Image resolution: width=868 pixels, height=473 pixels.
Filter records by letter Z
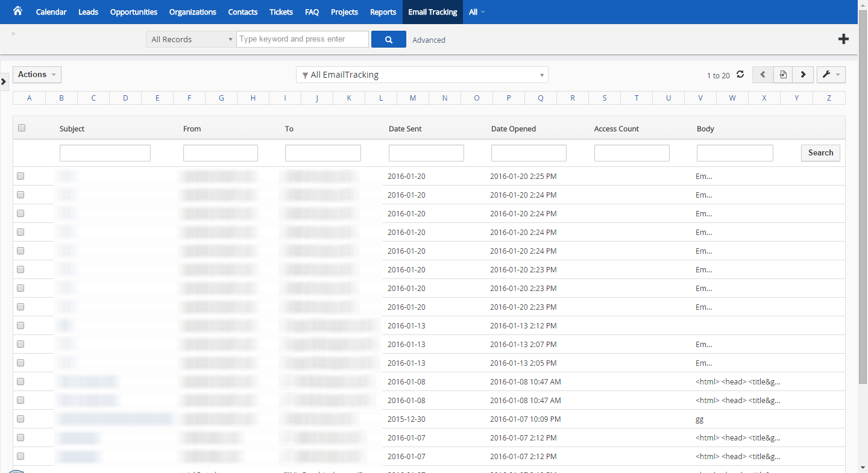(x=829, y=98)
